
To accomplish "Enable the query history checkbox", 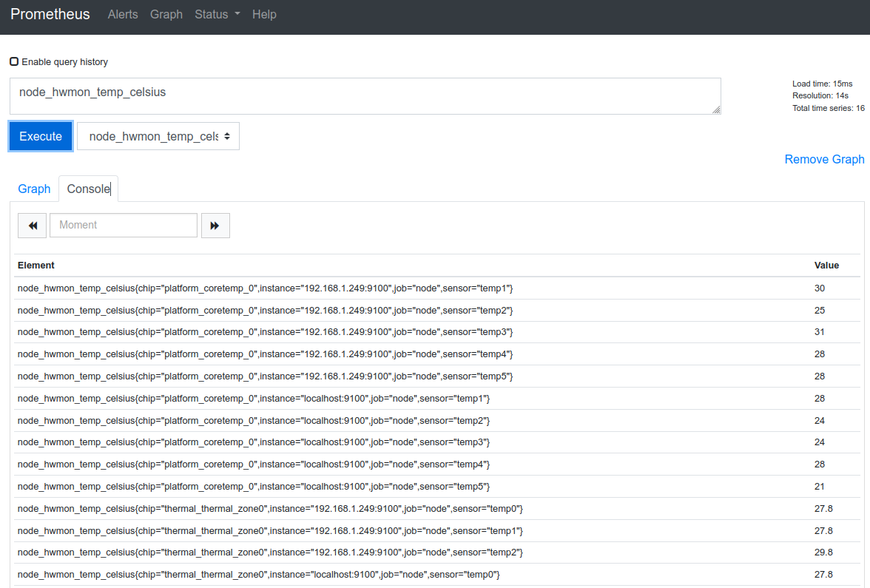I will coord(14,61).
